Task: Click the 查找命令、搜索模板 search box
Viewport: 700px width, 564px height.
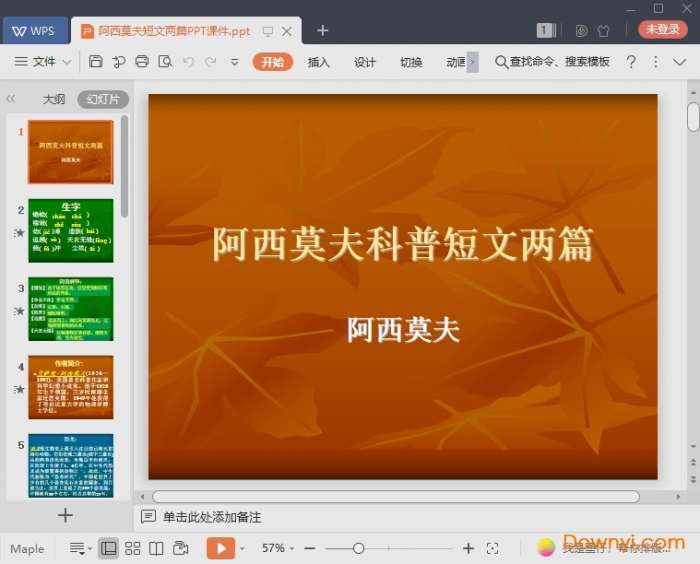Action: tap(552, 62)
